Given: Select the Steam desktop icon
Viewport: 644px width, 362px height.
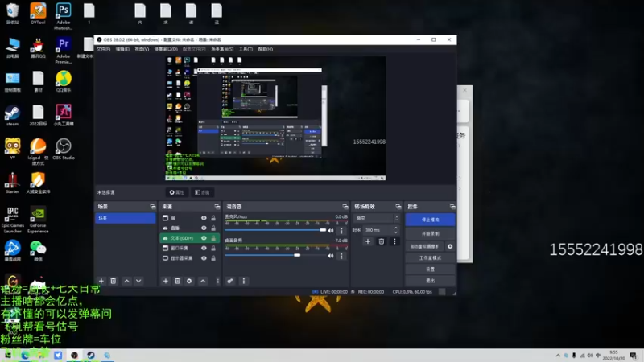Looking at the screenshot, I should 12,115.
